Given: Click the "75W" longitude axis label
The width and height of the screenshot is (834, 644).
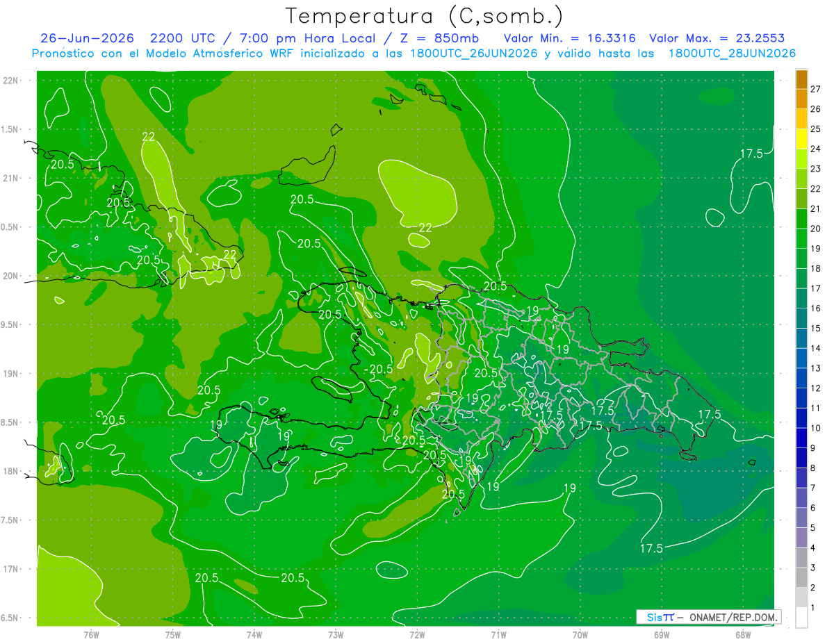Looking at the screenshot, I should click(x=173, y=635).
